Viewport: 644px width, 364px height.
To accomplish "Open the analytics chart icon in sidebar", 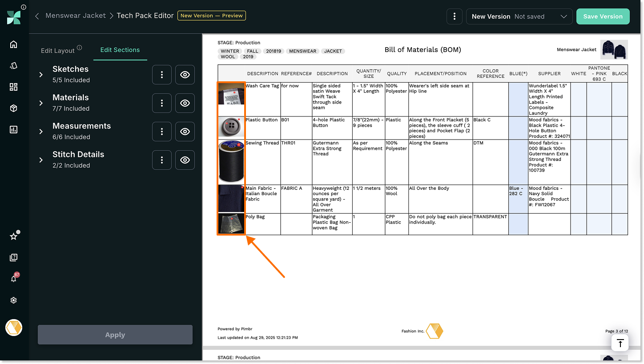I will (13, 129).
